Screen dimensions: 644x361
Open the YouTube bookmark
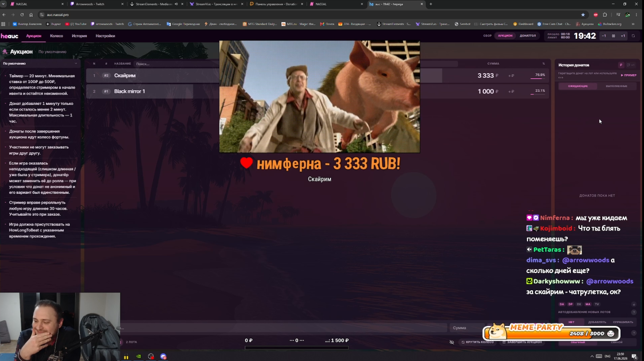(x=76, y=24)
